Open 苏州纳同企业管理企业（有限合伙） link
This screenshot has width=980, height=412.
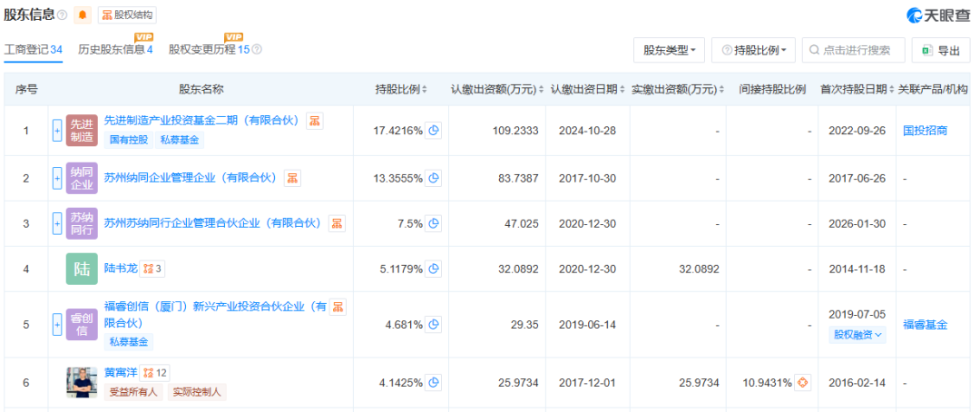point(191,178)
